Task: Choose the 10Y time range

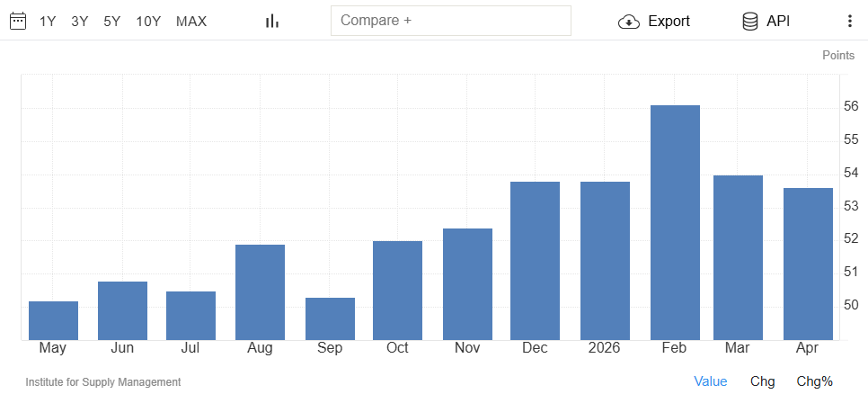Action: 148,22
